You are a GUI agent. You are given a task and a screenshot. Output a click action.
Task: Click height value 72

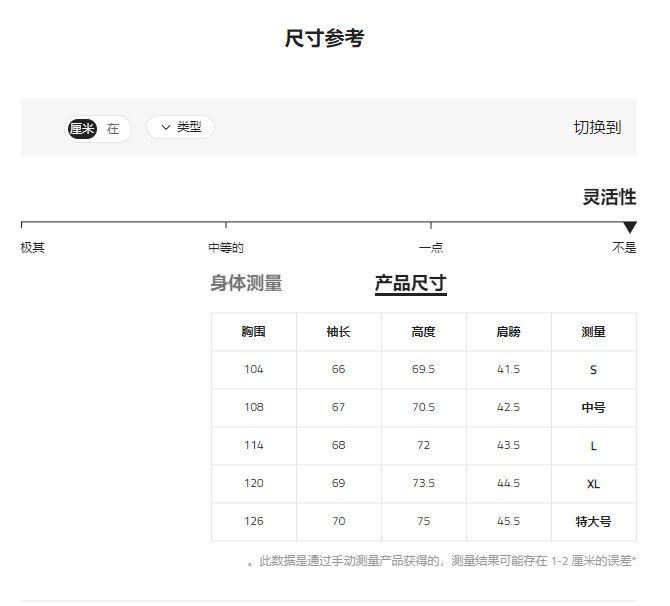[423, 445]
